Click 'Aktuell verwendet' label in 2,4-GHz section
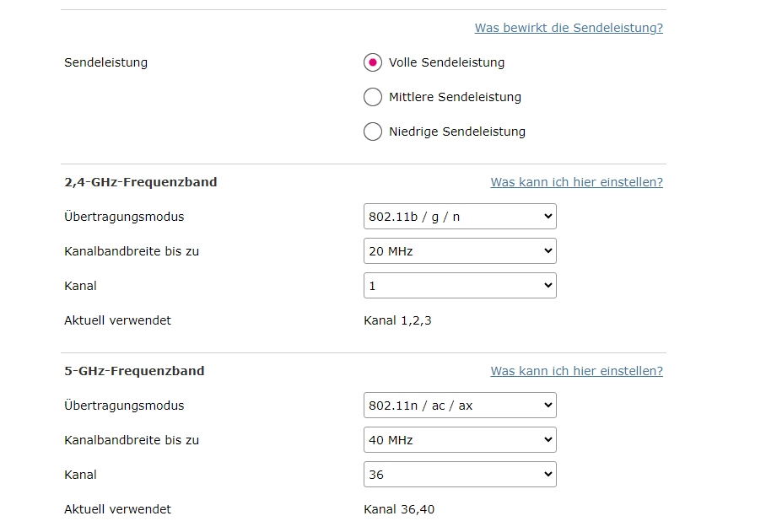The height and width of the screenshot is (532, 766). click(x=117, y=320)
